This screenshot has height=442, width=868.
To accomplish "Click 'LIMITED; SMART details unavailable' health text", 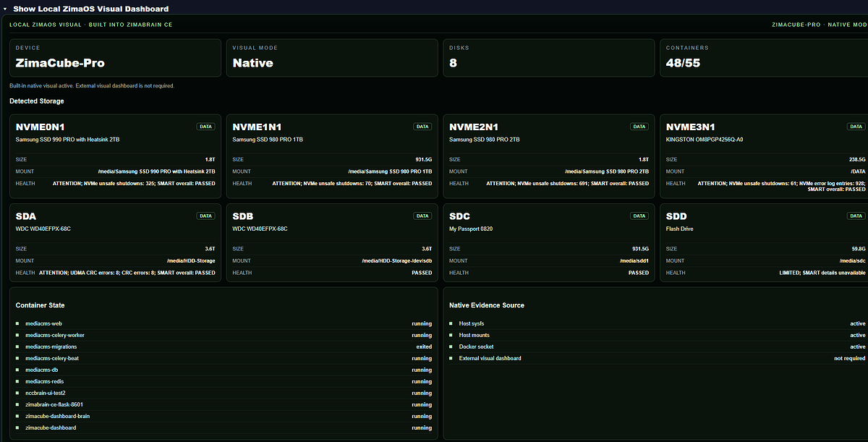I will [822, 273].
